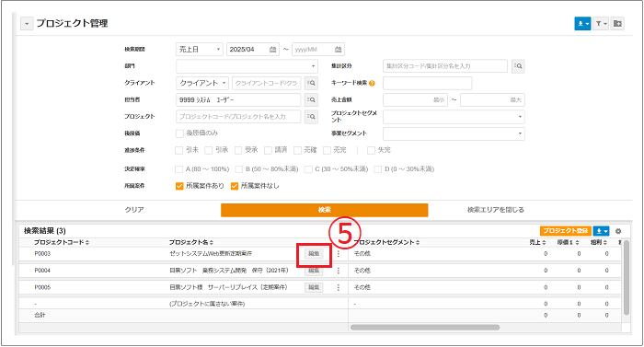Click the vertical scrollbar of the results table
644x347 pixels.
click(626, 278)
